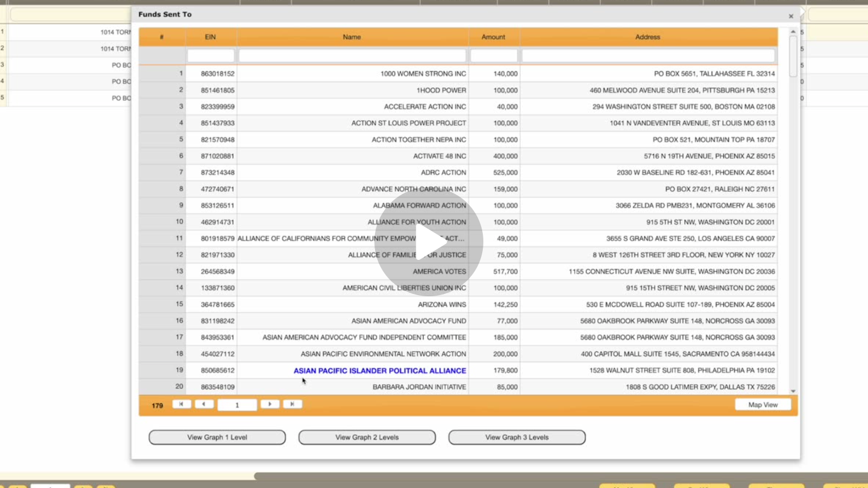Screen dimensions: 868x488
Task: Click the page number input box
Action: (237, 405)
